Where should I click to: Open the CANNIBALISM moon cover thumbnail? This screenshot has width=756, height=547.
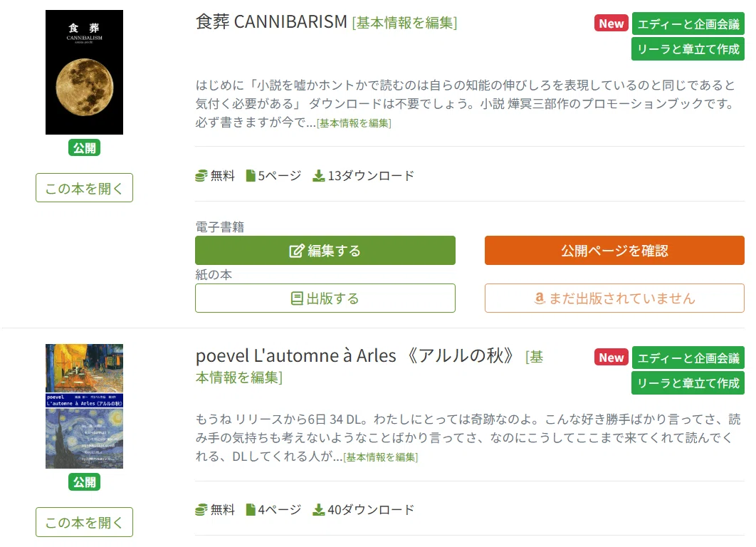[x=85, y=73]
